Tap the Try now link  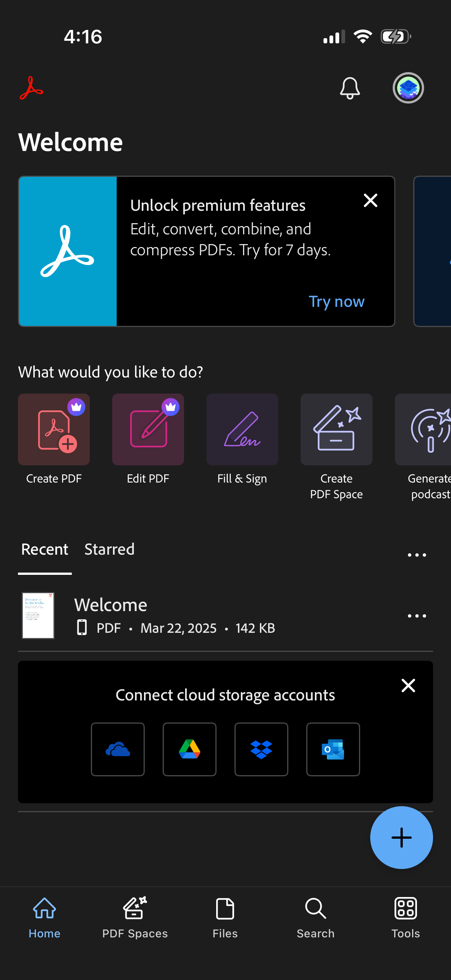pyautogui.click(x=337, y=301)
